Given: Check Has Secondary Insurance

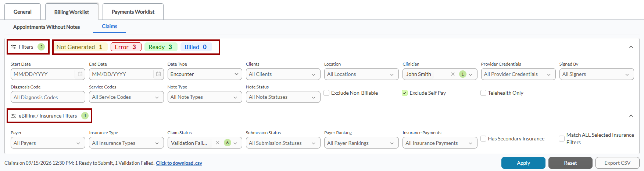Looking at the screenshot, I should click(483, 139).
